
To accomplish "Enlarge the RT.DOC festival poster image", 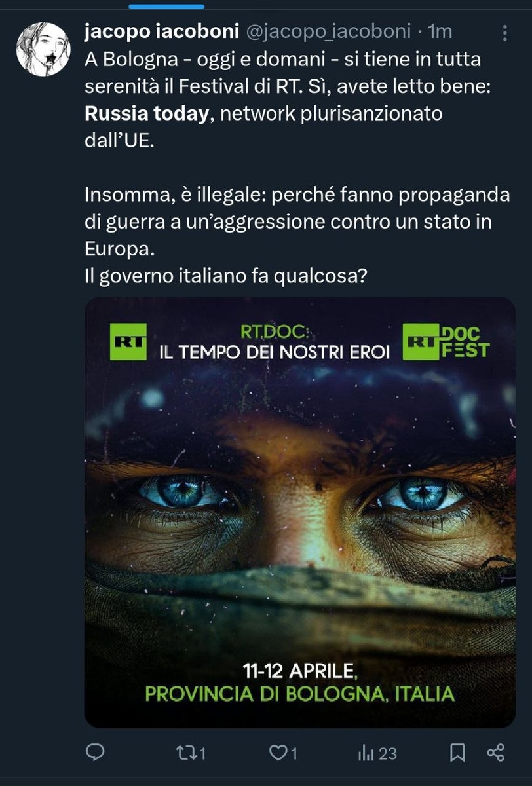I will (x=300, y=512).
